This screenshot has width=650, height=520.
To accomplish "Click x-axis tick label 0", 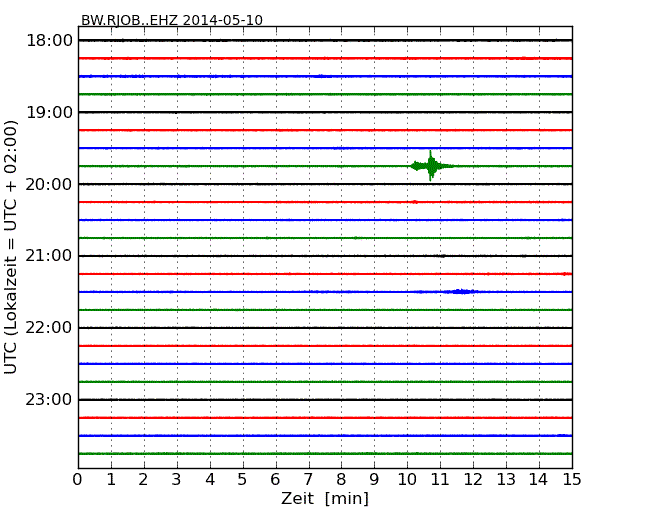I will (78, 480).
